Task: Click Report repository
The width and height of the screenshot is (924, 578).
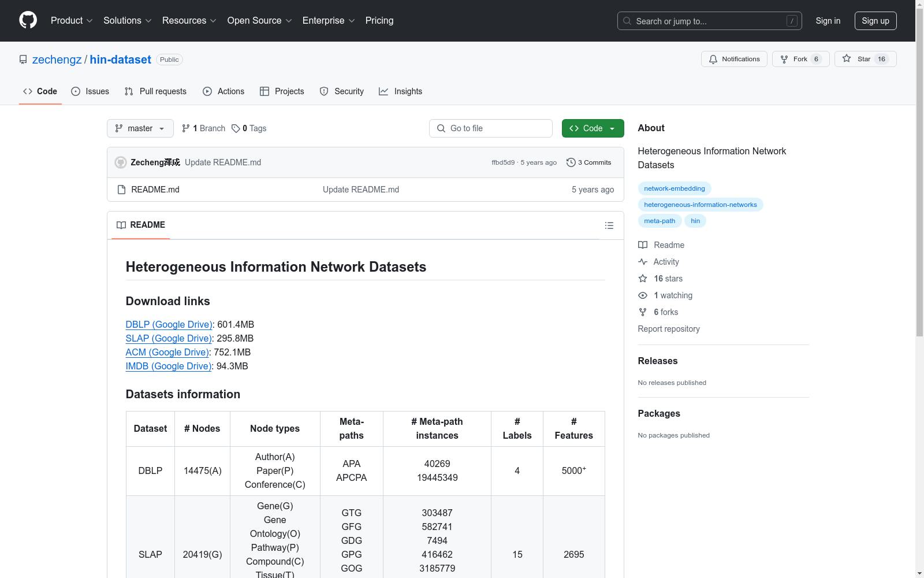Action: (x=669, y=329)
